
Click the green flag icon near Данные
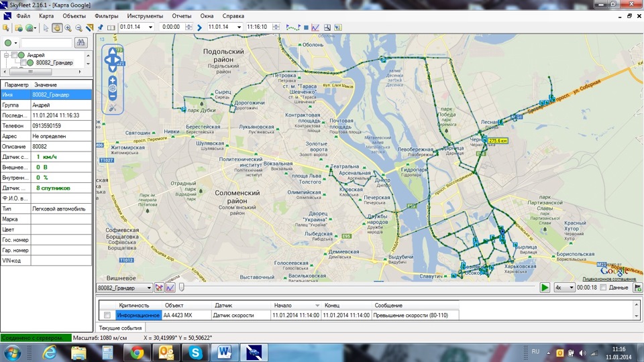coord(638,288)
